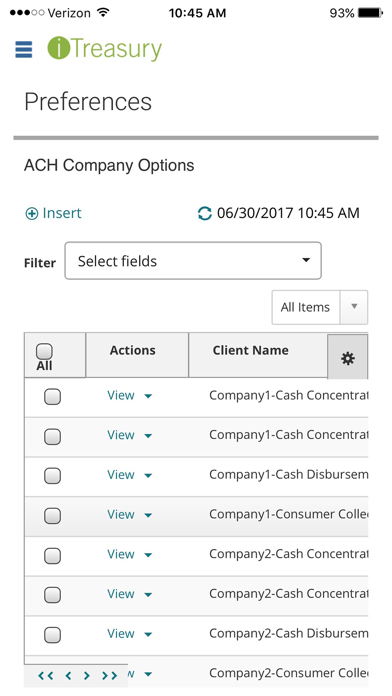Open Company1-Consumer Collection client name cell
Image resolution: width=392 pixels, height=696 pixels.
(289, 514)
